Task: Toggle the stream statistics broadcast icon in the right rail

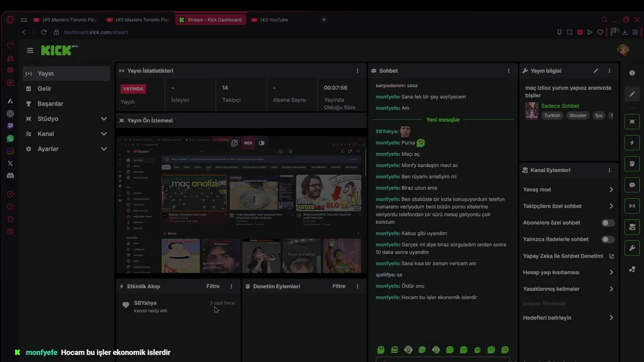Action: (632, 206)
